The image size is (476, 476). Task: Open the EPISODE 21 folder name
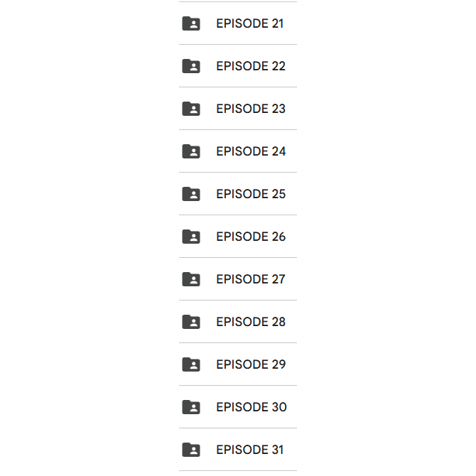250,23
